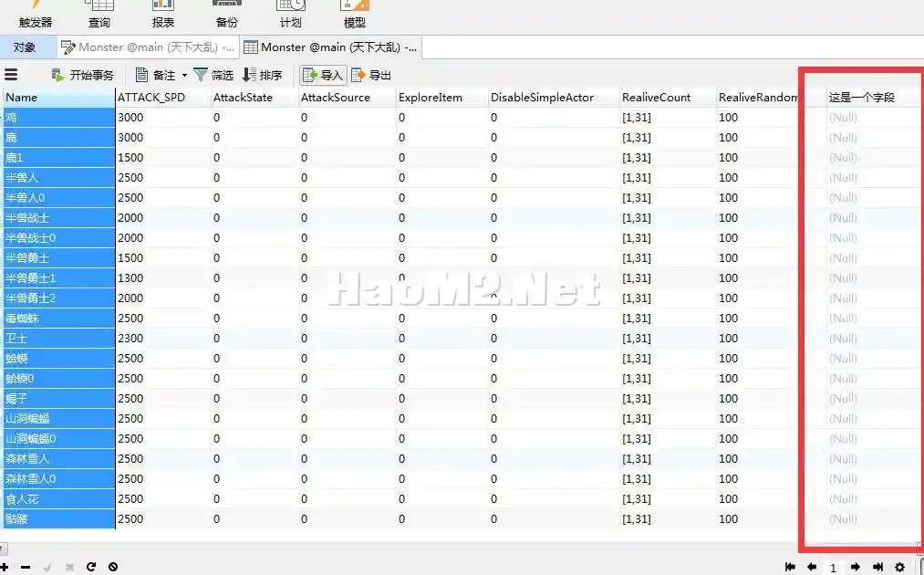The width and height of the screenshot is (924, 575).
Task: Open the 触发器 (Trigger) toolbar item
Action: [x=36, y=15]
